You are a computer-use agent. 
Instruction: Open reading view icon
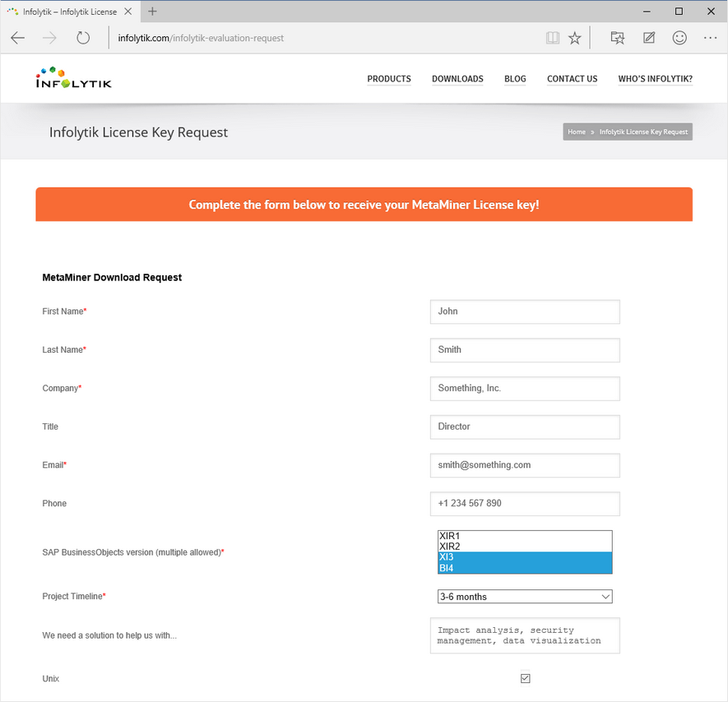click(553, 38)
